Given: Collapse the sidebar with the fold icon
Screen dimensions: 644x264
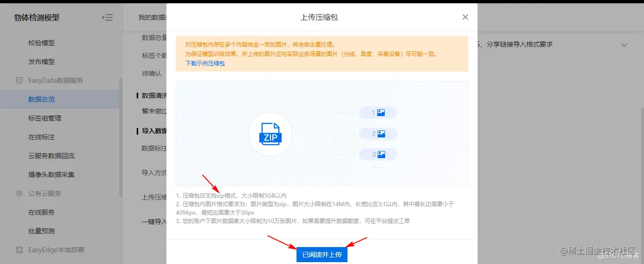Looking at the screenshot, I should coord(107,18).
